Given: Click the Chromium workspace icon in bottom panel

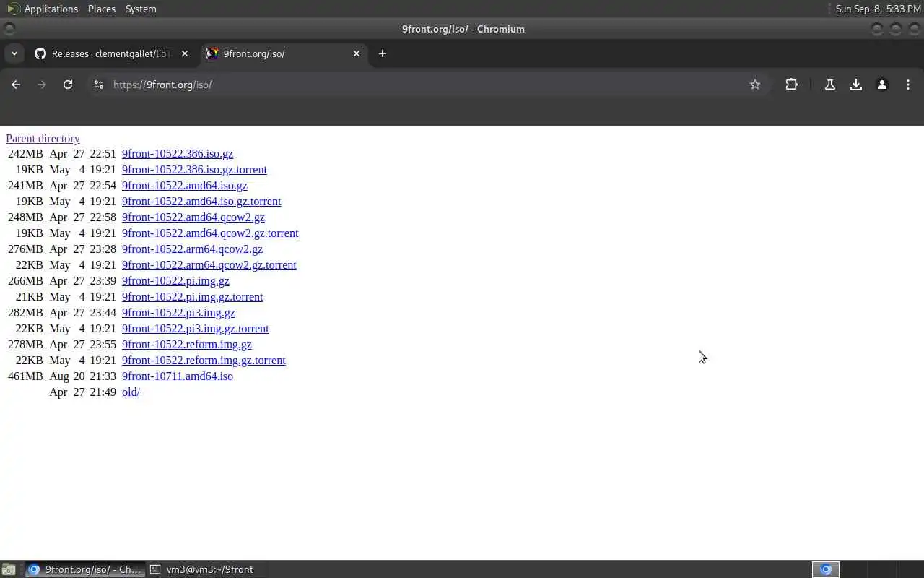Looking at the screenshot, I should [826, 569].
